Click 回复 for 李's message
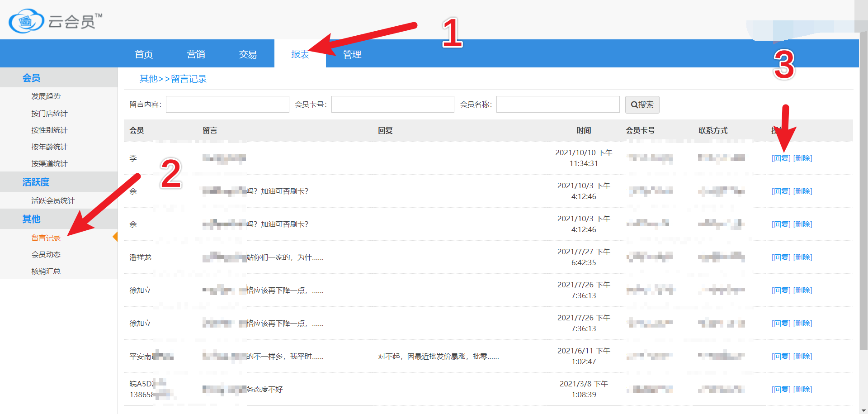The image size is (868, 414). (781, 158)
